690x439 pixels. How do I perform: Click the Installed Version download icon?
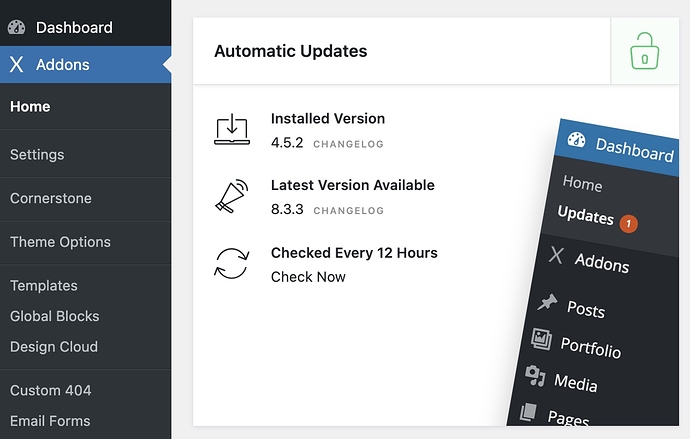(x=232, y=129)
